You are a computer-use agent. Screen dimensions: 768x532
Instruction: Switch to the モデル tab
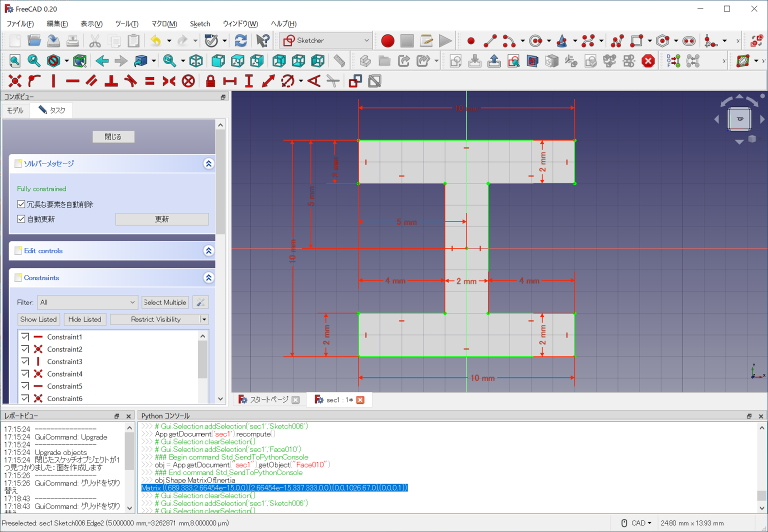click(x=15, y=110)
